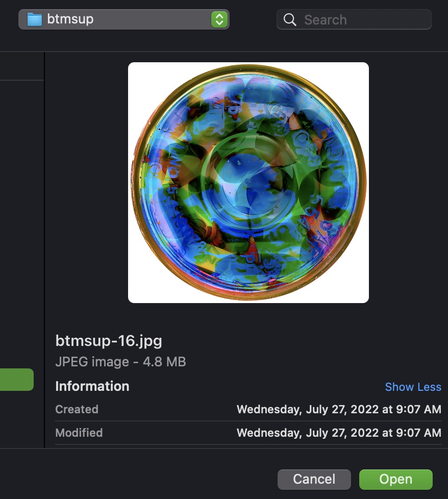This screenshot has width=448, height=499.
Task: Open the selected btmsup-16.jpg file
Action: click(396, 479)
